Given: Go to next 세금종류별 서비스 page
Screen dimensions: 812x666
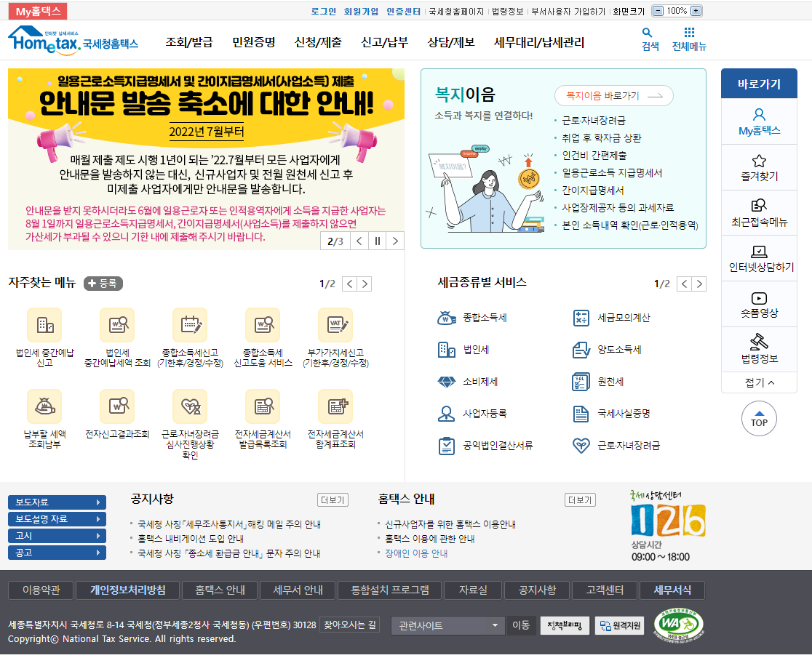Looking at the screenshot, I should coord(699,284).
